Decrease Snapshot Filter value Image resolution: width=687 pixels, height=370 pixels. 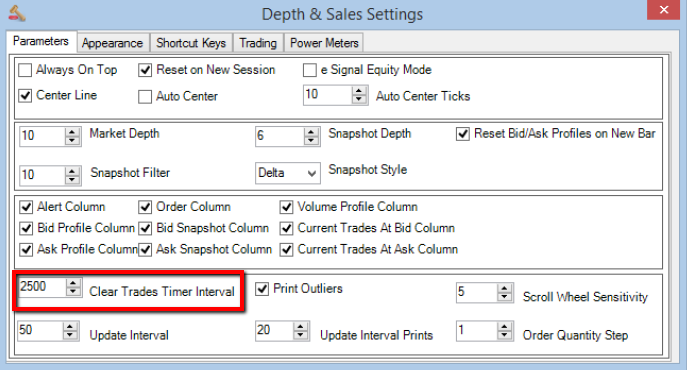[x=72, y=179]
